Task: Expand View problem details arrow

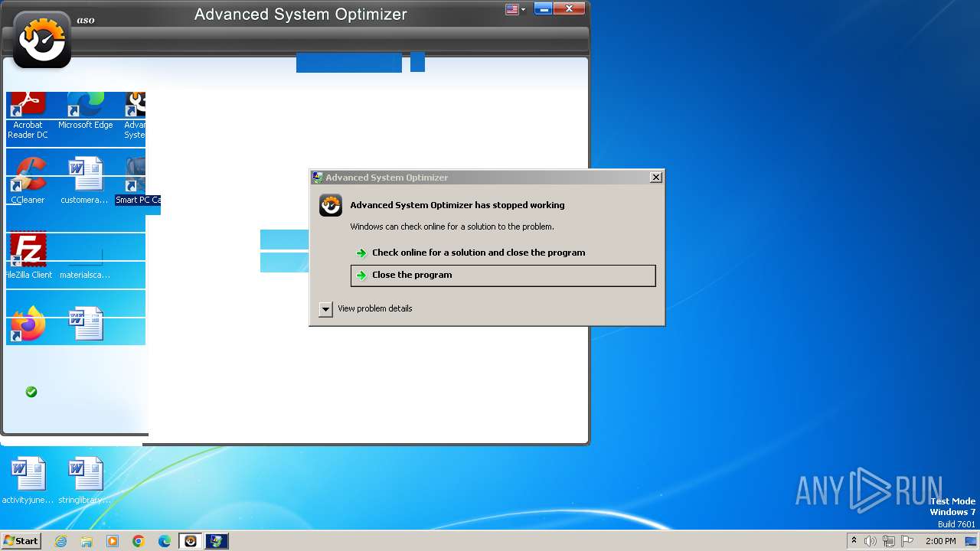Action: (325, 309)
